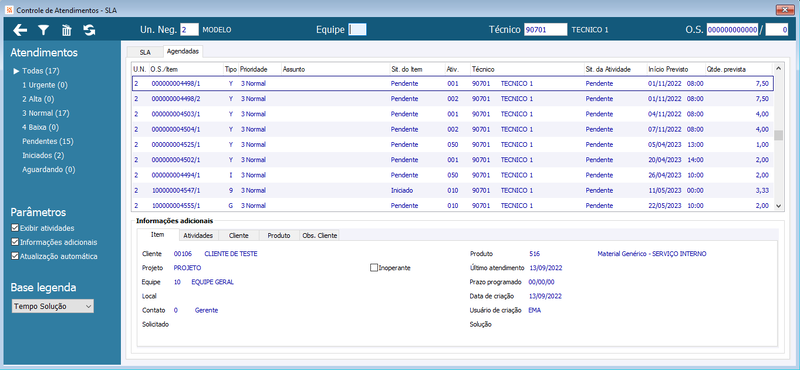This screenshot has height=370, width=800.
Task: Sort by the O.S./Item column header
Action: 186,69
